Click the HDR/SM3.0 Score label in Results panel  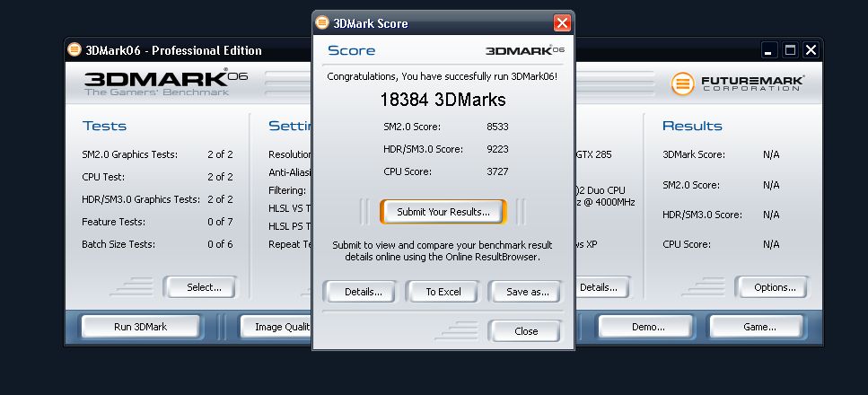coord(702,215)
